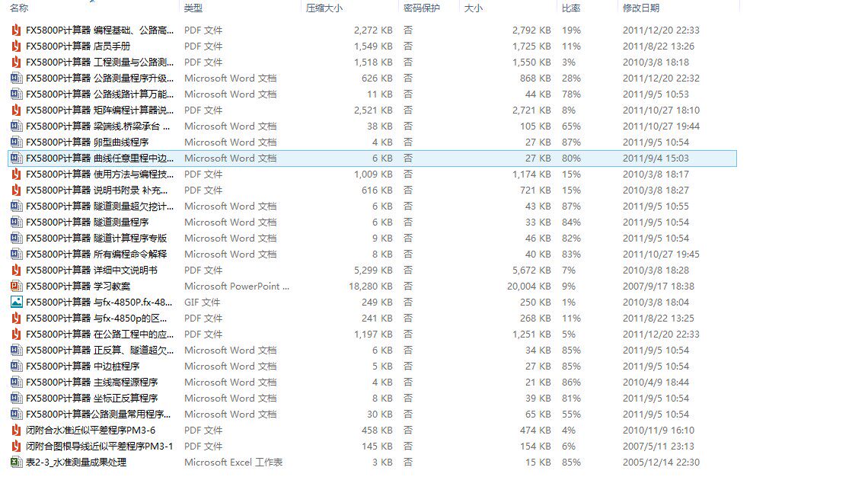Viewport: 868px width, 477px height.
Task: Click the PDF icon beside 说明书附录 补充...
Action: pyautogui.click(x=17, y=190)
